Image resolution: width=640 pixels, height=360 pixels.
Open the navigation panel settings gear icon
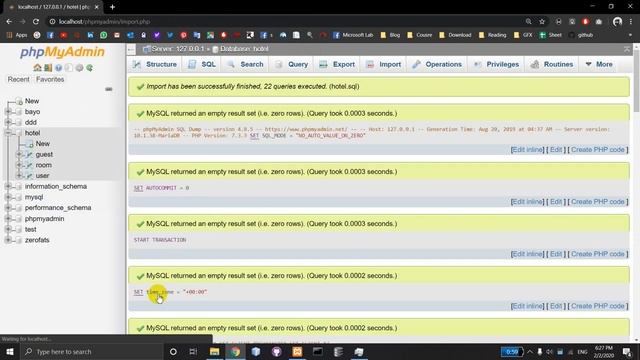coord(79,68)
